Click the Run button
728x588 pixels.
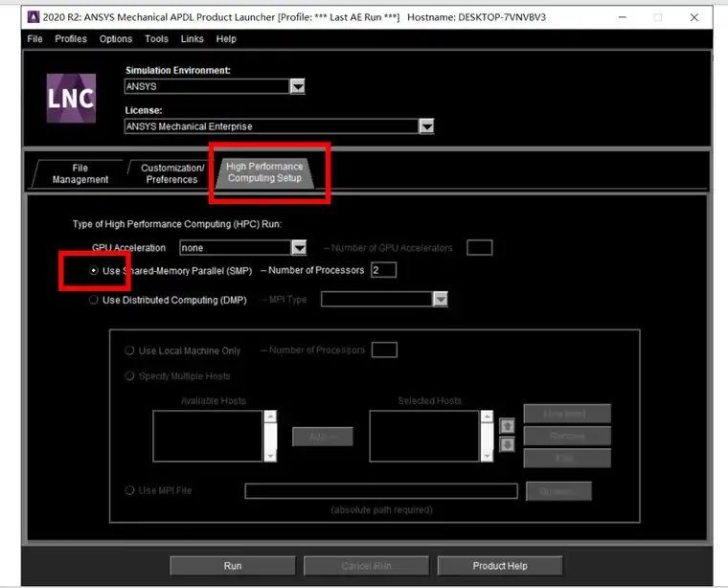tap(233, 566)
